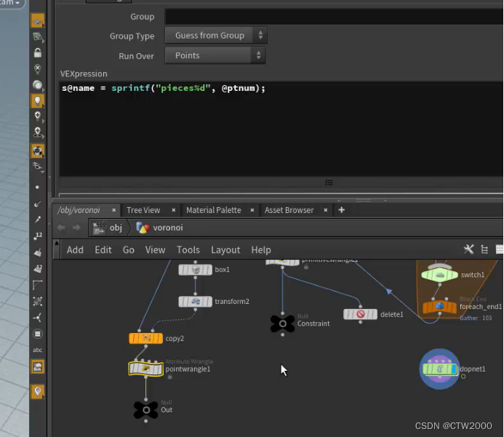Click the headlight only sphere icon
The image size is (504, 437).
tap(37, 85)
